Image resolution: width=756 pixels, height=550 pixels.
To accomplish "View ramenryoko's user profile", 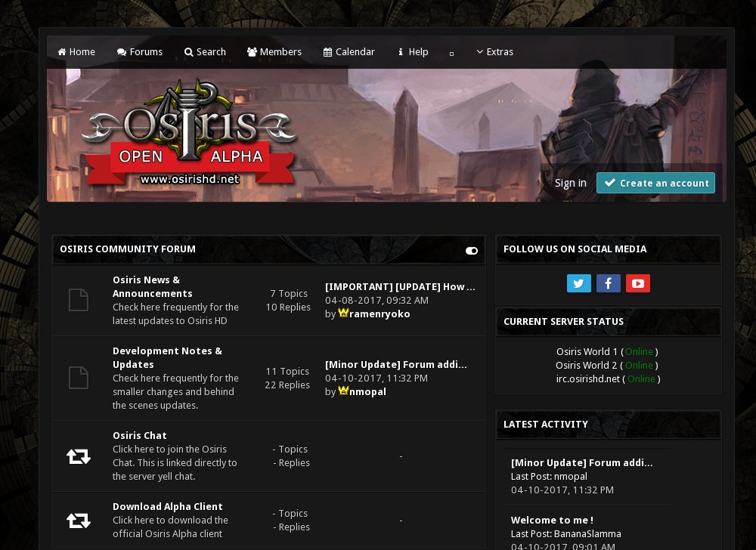I will coord(380,314).
